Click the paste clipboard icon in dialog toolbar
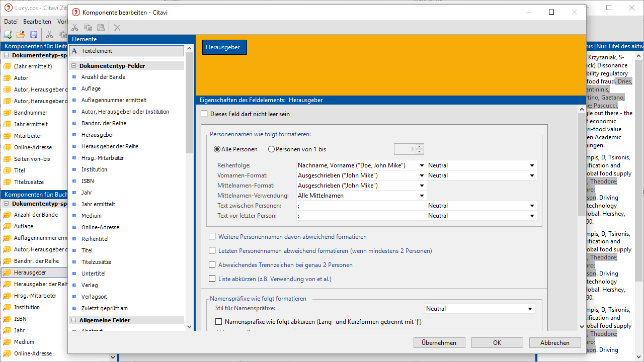Screen dimensions: 644x362 pyautogui.click(x=101, y=28)
